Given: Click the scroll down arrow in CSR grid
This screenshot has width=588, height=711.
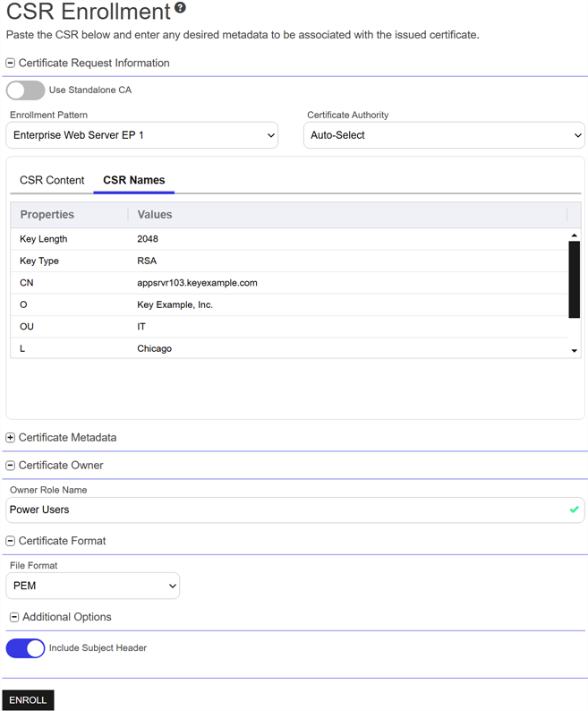Looking at the screenshot, I should [x=574, y=351].
